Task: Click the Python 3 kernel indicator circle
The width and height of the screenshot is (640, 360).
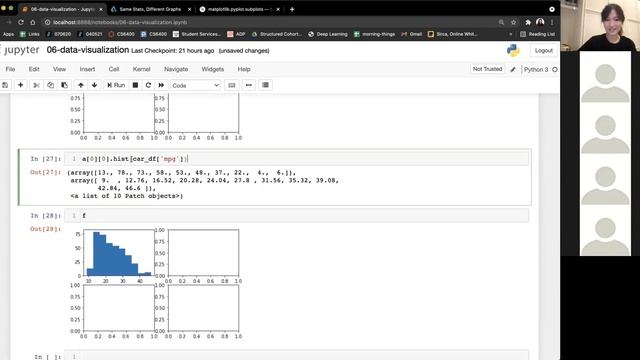Action: click(555, 69)
